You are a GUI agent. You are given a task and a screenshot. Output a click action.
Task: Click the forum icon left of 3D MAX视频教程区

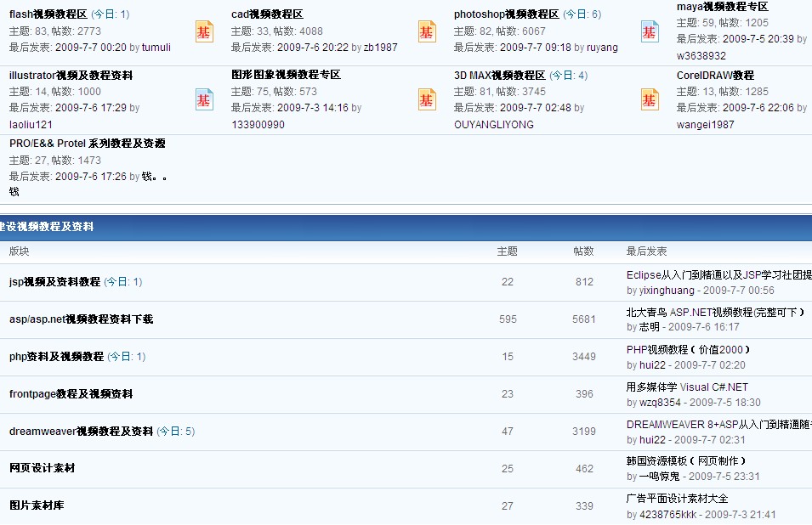pyautogui.click(x=427, y=99)
